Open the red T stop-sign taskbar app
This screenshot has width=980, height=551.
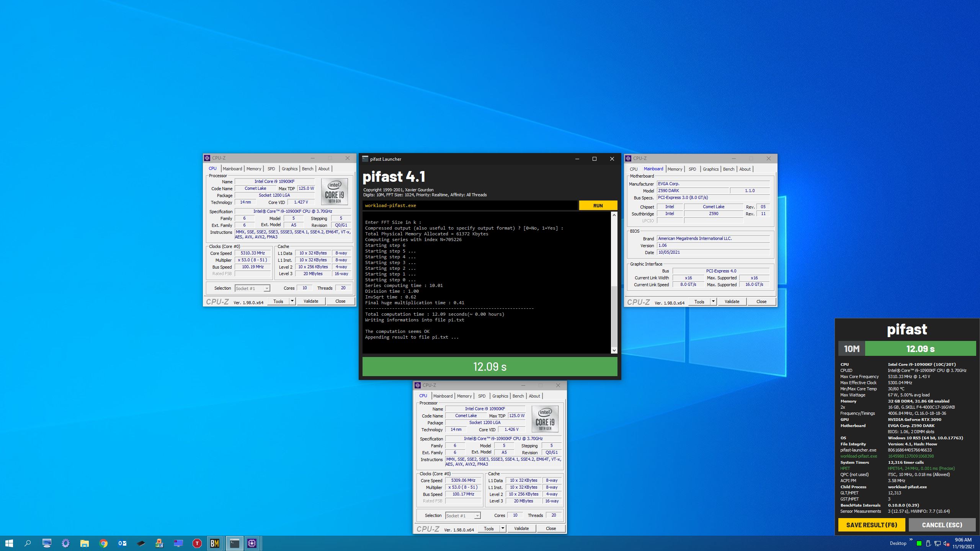click(197, 543)
